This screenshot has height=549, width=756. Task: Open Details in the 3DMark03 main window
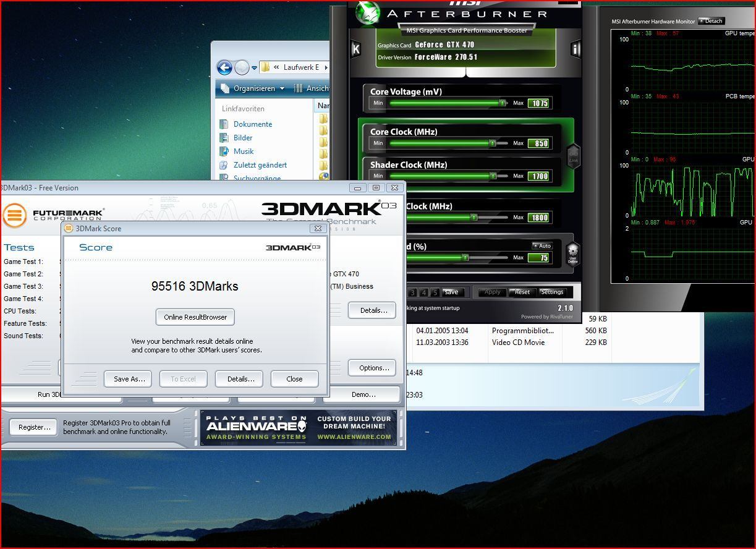click(373, 310)
